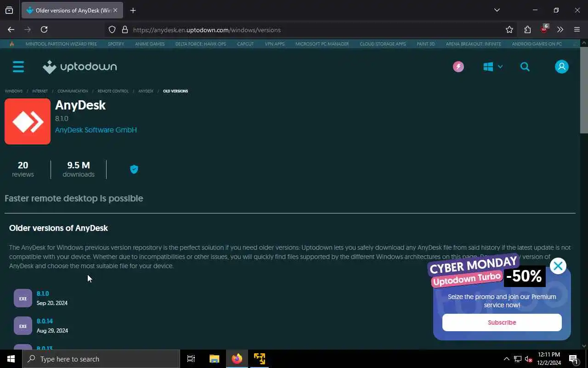Click Firefox taskbar icon
588x368 pixels.
[x=237, y=359]
